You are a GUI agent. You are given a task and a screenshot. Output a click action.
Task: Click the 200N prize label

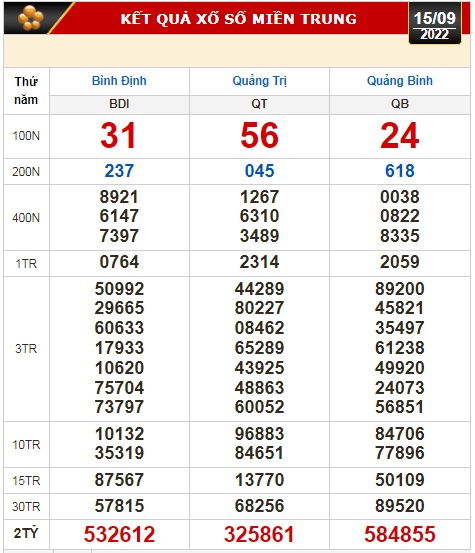26,172
